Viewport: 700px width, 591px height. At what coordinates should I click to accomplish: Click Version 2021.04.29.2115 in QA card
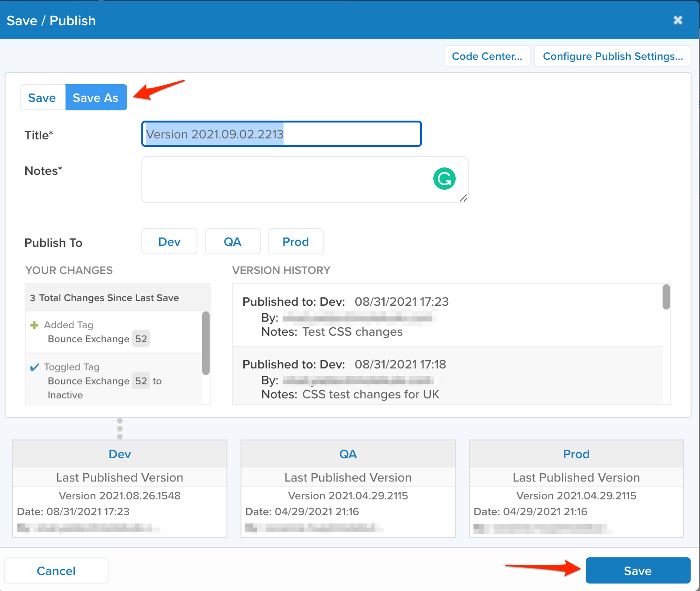348,496
